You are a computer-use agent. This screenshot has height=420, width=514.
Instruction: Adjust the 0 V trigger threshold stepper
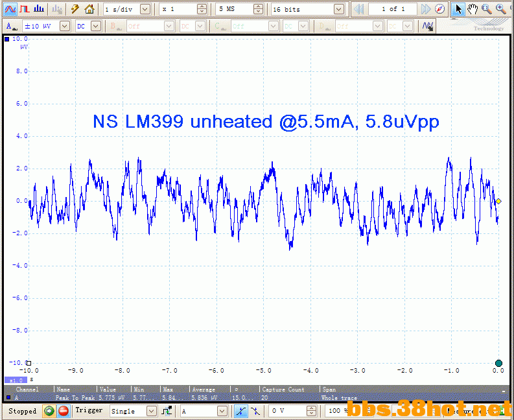pos(311,411)
